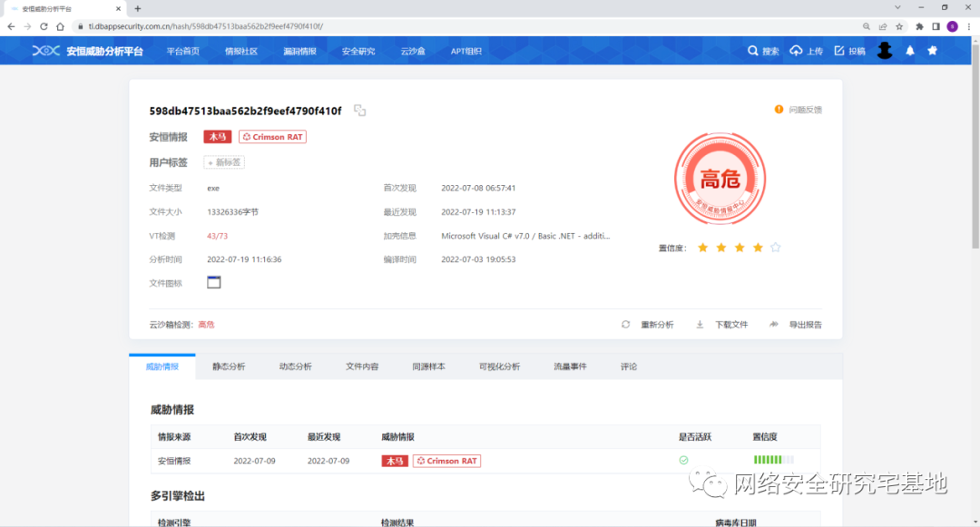Click the first confidence star

click(702, 248)
